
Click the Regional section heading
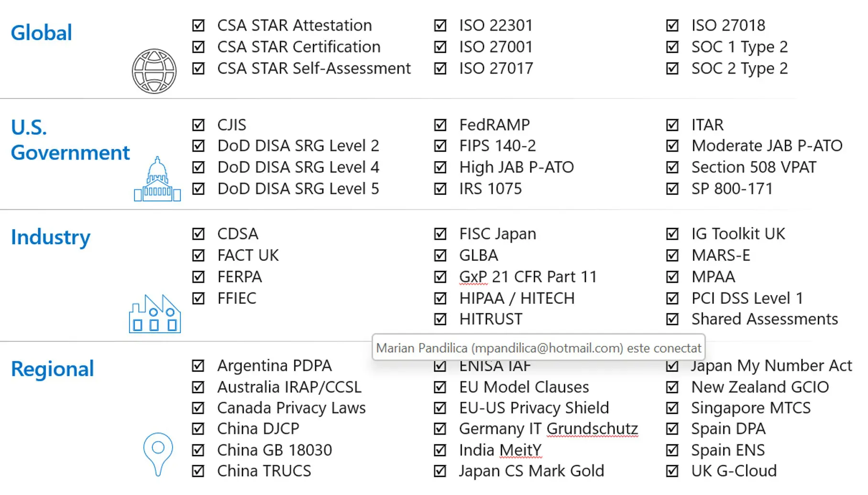point(53,369)
